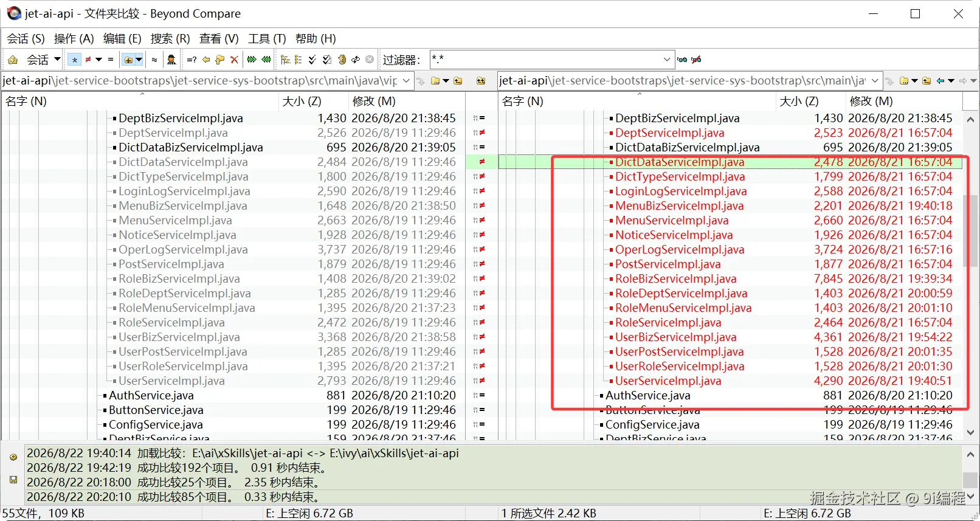Click the Select All folder-tree icon

click(x=285, y=60)
